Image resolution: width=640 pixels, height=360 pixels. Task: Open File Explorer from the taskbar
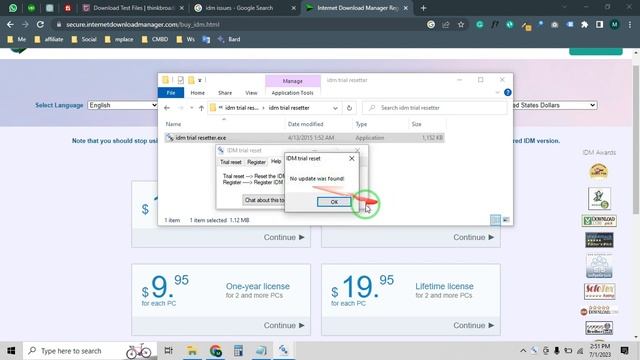click(192, 351)
